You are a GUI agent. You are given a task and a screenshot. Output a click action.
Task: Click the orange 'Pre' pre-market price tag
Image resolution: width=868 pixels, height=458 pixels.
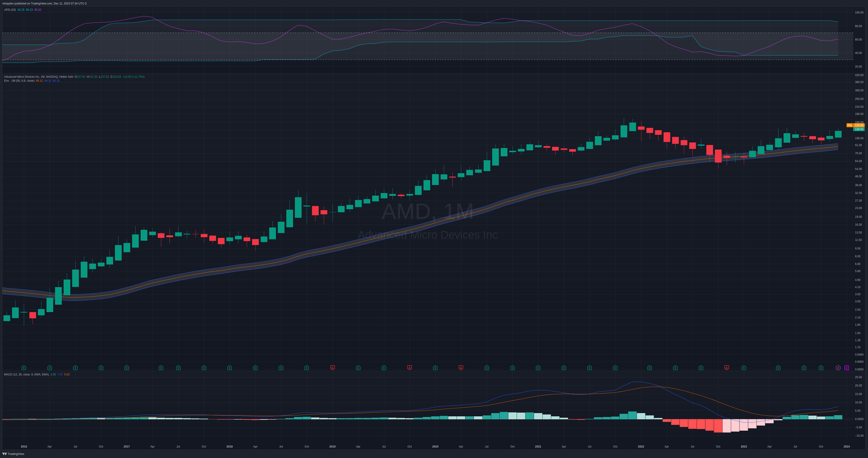pyautogui.click(x=850, y=125)
